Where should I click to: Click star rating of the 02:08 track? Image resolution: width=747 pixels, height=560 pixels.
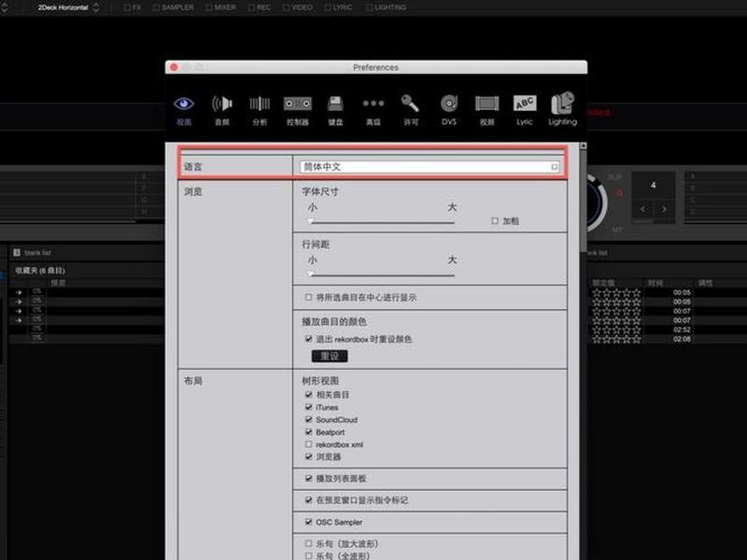tap(616, 339)
